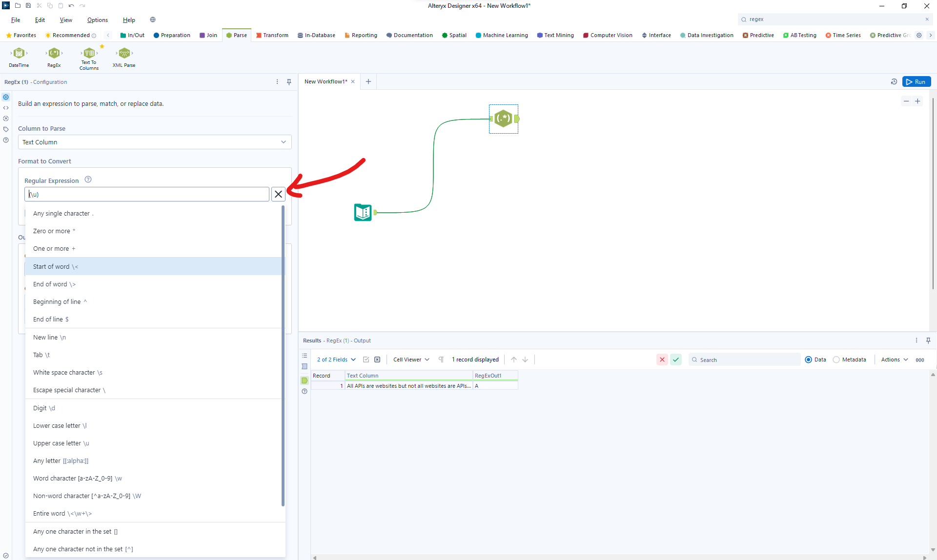Run the workflow
Image resolution: width=937 pixels, height=560 pixels.
point(916,82)
